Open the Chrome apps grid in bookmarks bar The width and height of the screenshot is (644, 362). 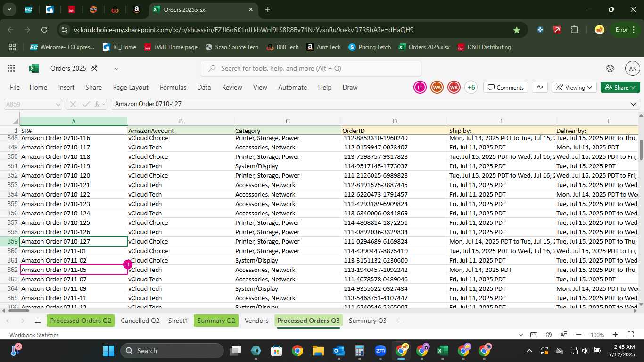[12, 47]
